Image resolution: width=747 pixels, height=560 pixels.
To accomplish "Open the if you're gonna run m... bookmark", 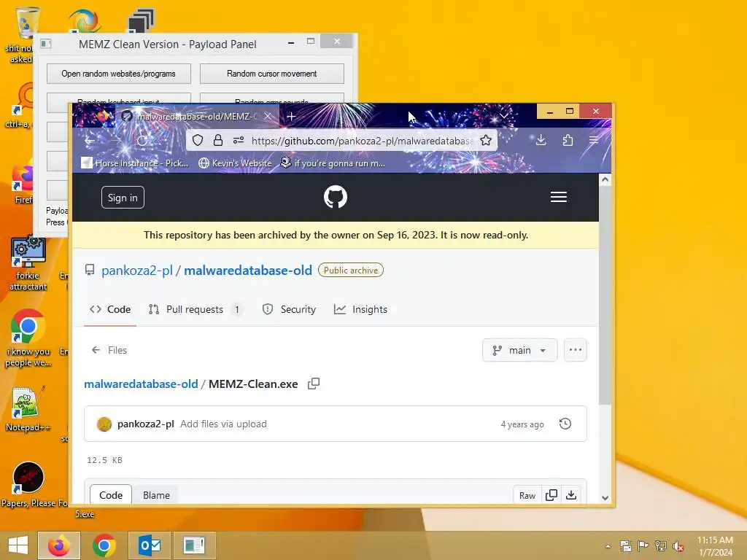I will click(x=333, y=163).
